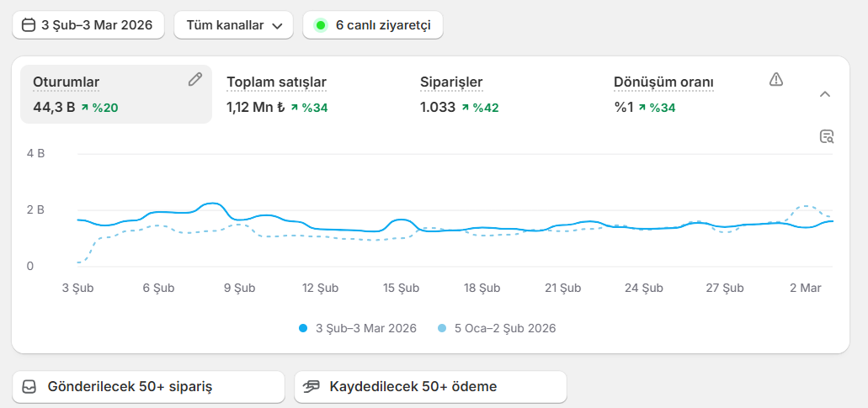The height and width of the screenshot is (408, 868).
Task: Toggle the 3 Şub–3 Mar 2026 legend series
Action: coord(358,328)
